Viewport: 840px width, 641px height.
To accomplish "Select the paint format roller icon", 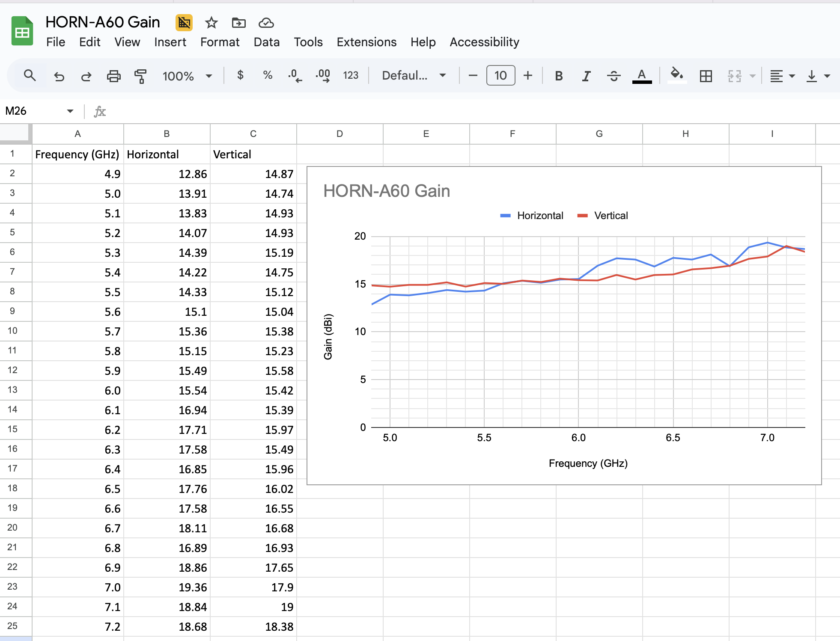I will pyautogui.click(x=140, y=76).
